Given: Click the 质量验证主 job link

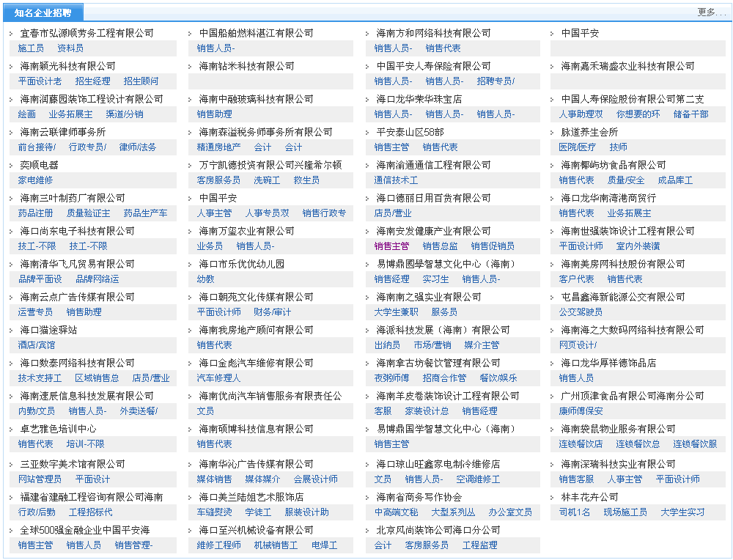Looking at the screenshot, I should coord(89,213).
